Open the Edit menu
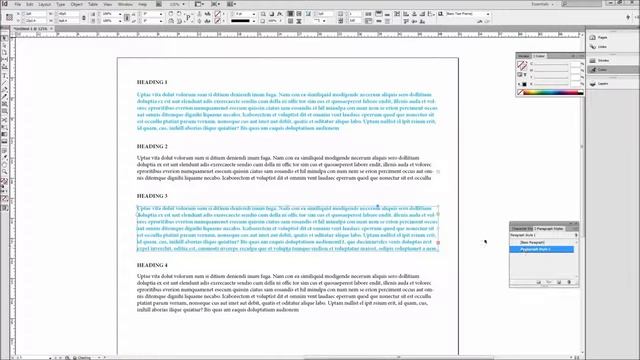 point(30,4)
